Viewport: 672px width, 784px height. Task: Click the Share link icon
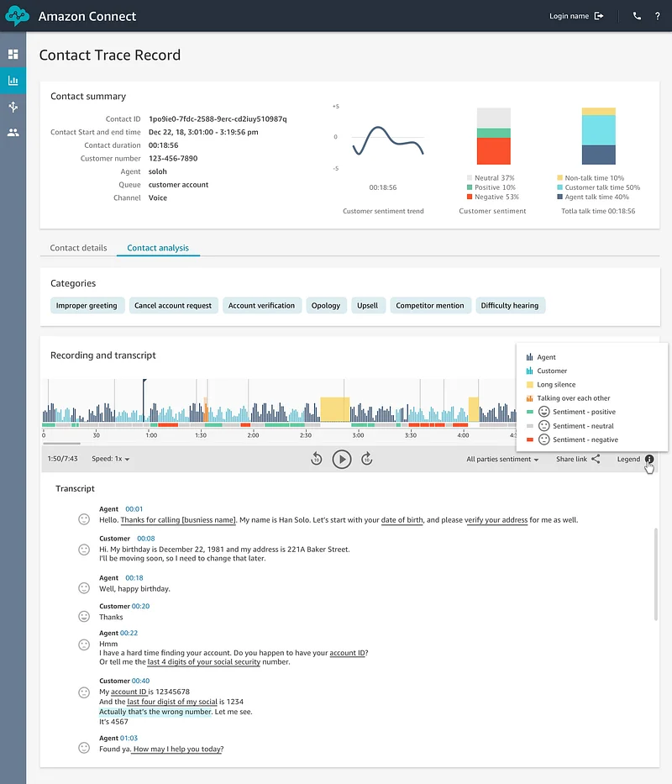coord(596,459)
